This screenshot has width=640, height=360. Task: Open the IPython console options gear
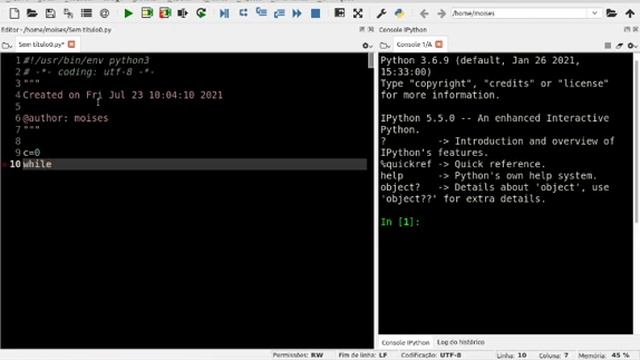coord(632,46)
